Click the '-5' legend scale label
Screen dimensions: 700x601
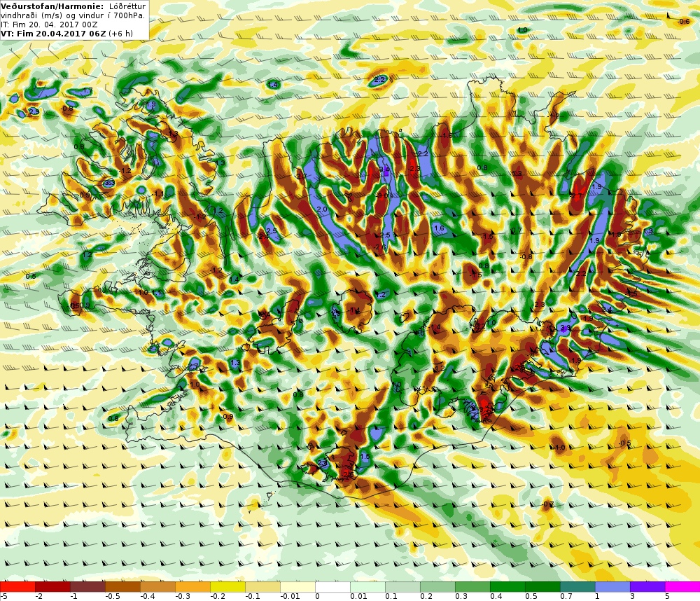coord(4,597)
